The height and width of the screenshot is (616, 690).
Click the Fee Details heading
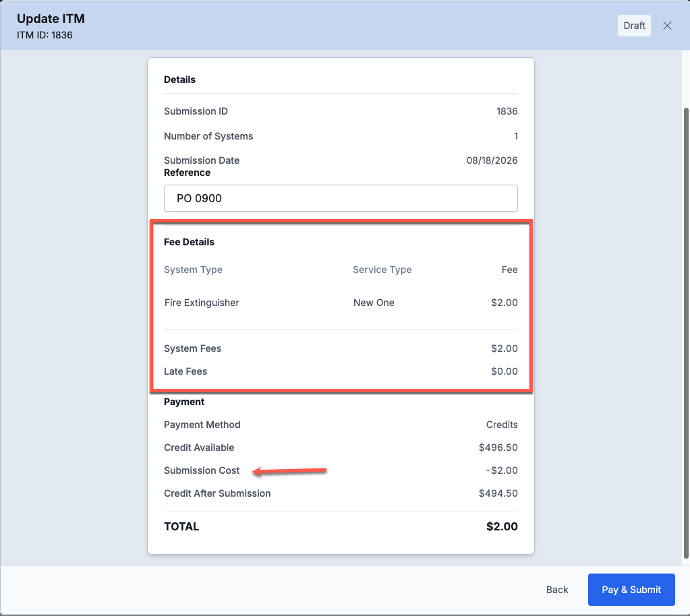coord(190,242)
